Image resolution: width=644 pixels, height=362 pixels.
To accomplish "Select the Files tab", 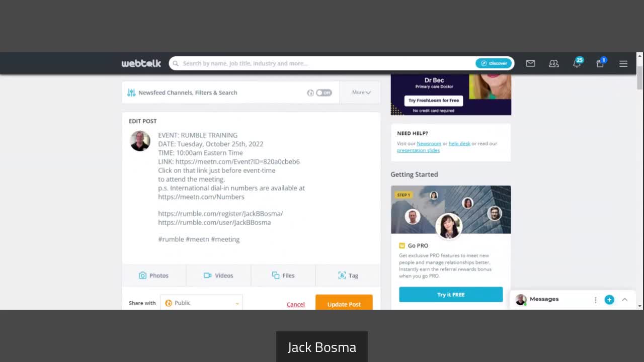I will (x=283, y=276).
